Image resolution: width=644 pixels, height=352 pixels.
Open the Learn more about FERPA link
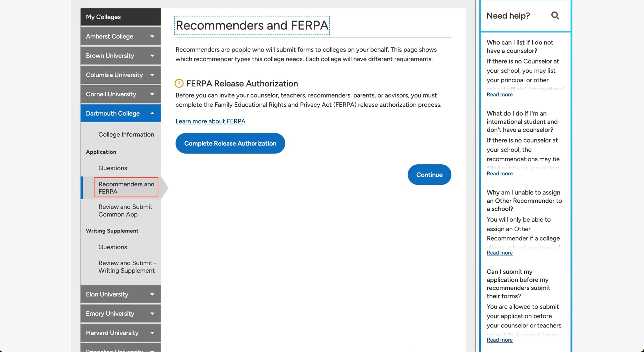210,121
